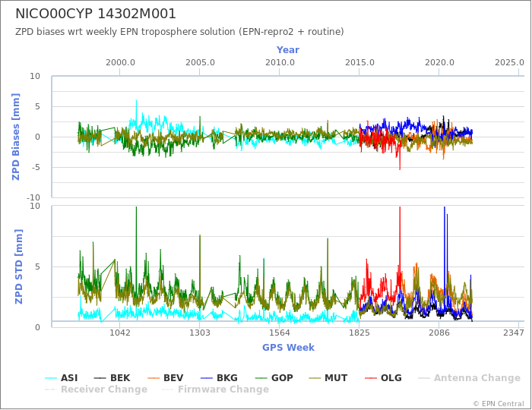Click the 2010.0 year tick label
The image size is (532, 410).
(280, 63)
